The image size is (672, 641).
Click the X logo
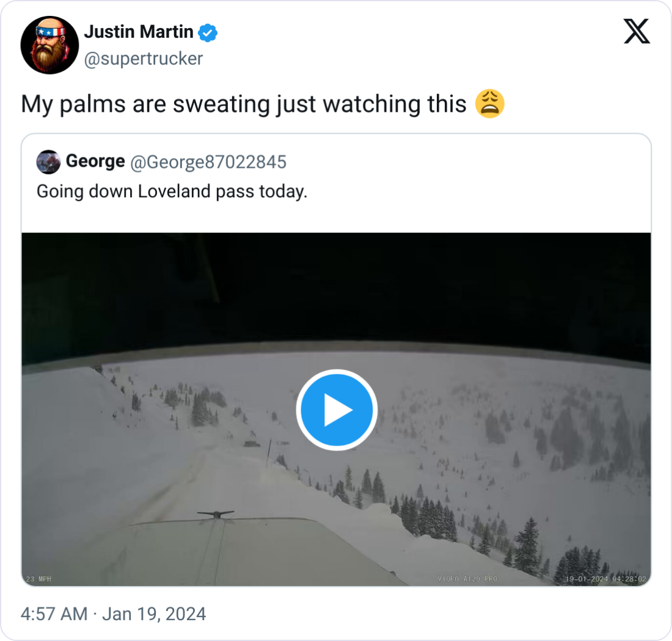tap(637, 31)
